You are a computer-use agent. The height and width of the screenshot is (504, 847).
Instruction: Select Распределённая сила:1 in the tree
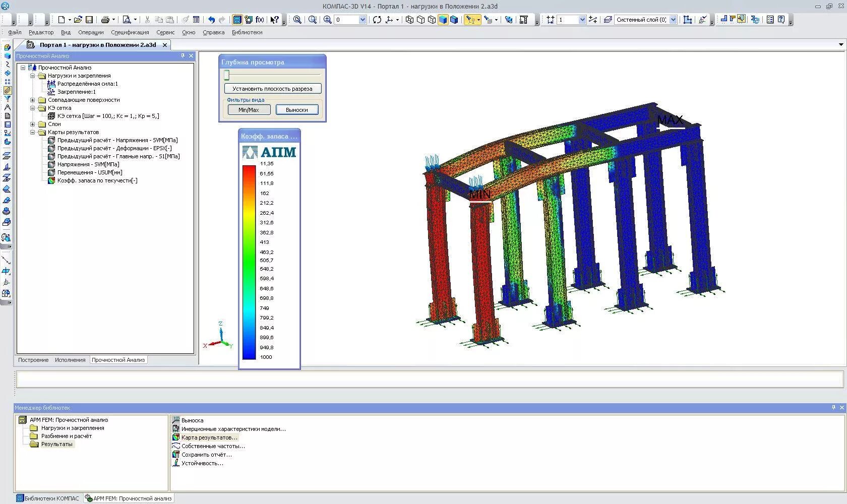(x=87, y=84)
